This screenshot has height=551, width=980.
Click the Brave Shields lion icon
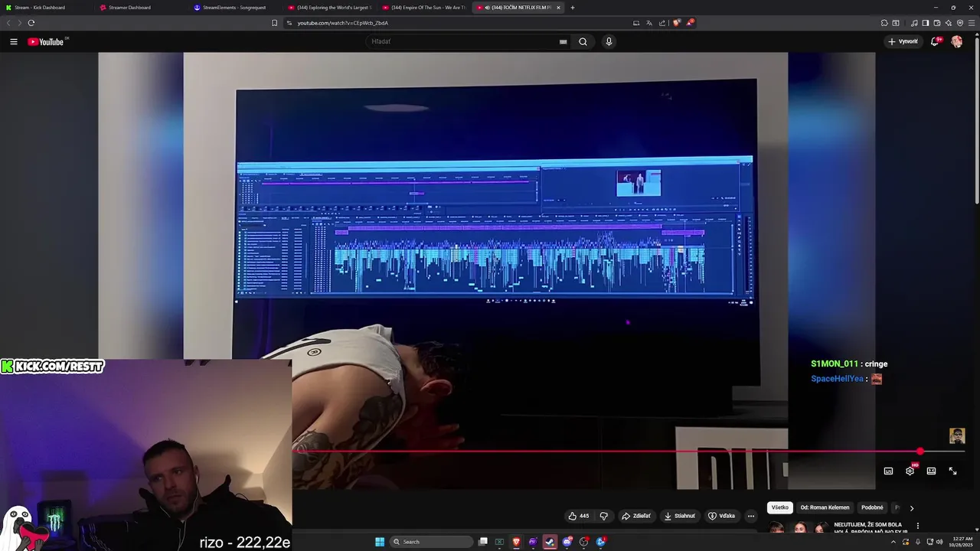coord(676,23)
